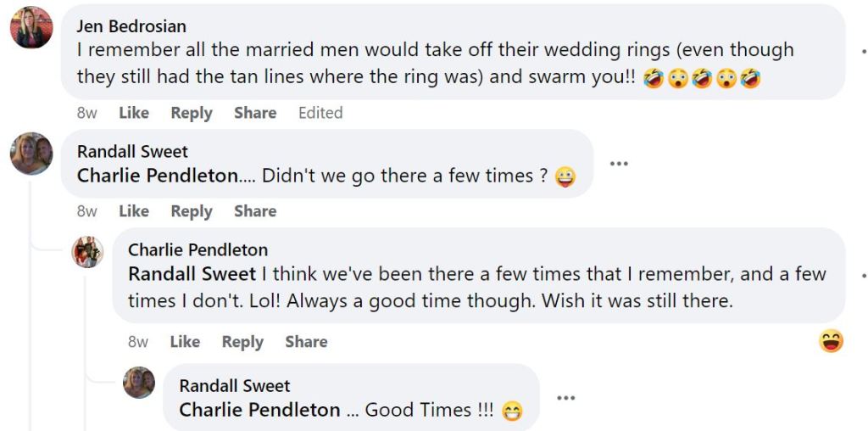Share Charlie Pendleton's reply

306,342
